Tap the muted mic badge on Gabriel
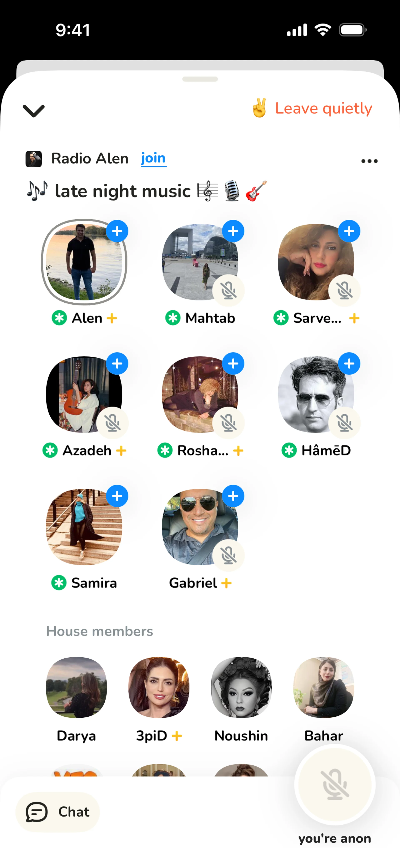This screenshot has width=400, height=868. (229, 555)
